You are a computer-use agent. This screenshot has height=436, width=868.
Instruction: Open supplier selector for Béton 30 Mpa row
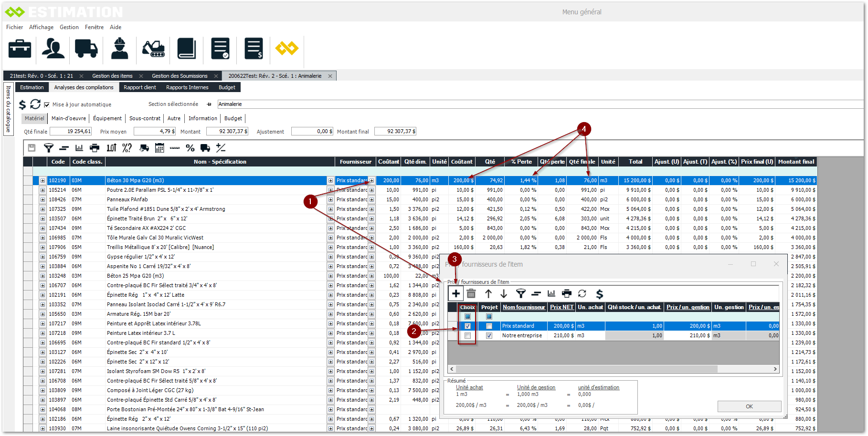pos(371,180)
